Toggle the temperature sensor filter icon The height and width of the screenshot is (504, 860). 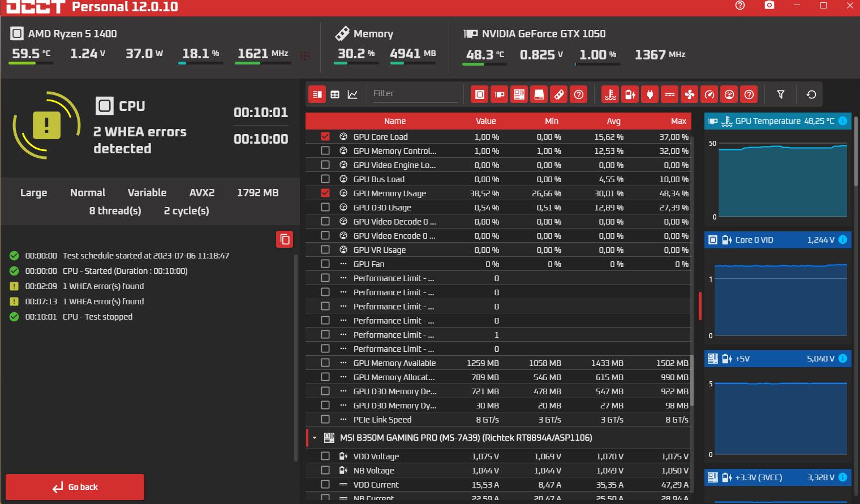pyautogui.click(x=610, y=94)
